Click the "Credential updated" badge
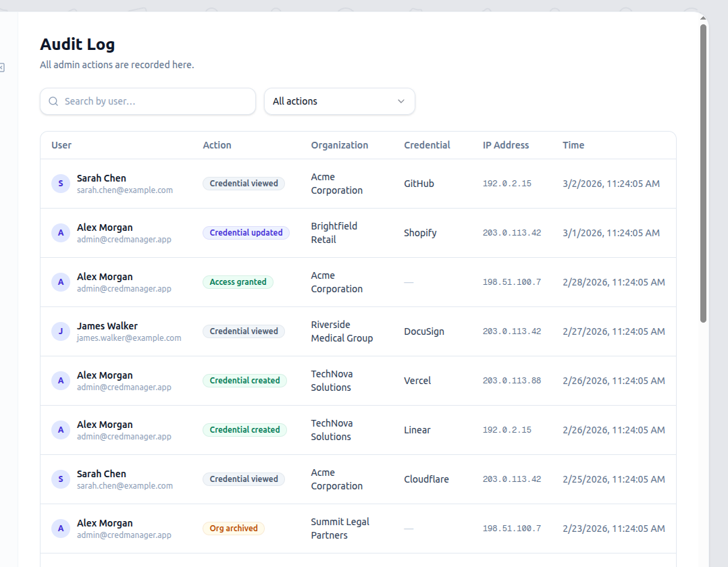Viewport: 728px width, 567px height. (x=246, y=233)
